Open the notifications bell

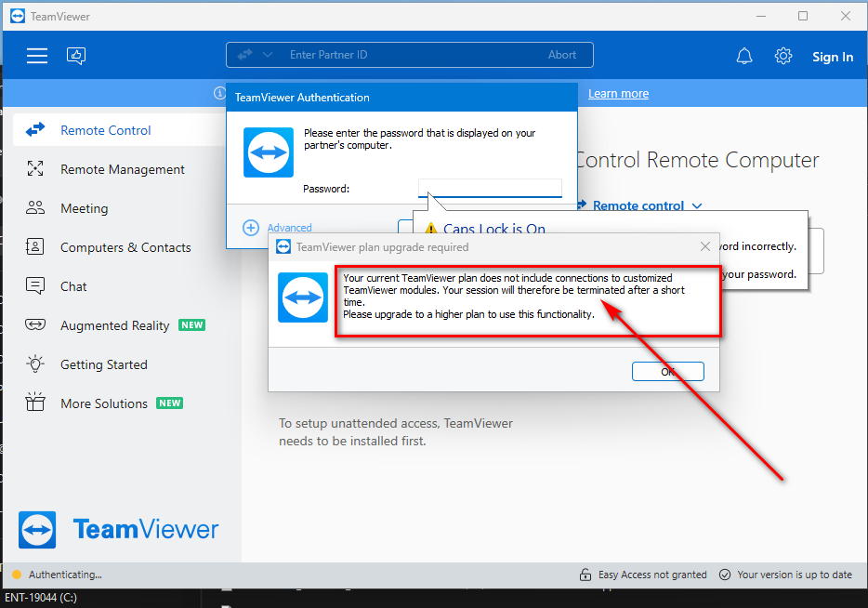(x=744, y=56)
